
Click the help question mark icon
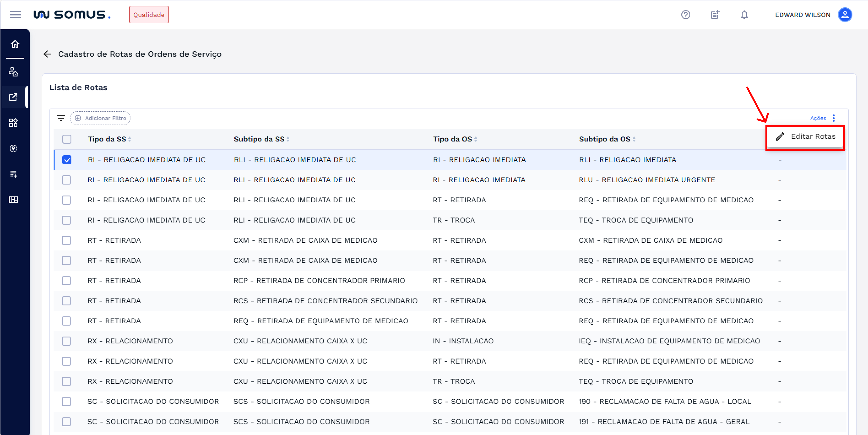(x=685, y=15)
